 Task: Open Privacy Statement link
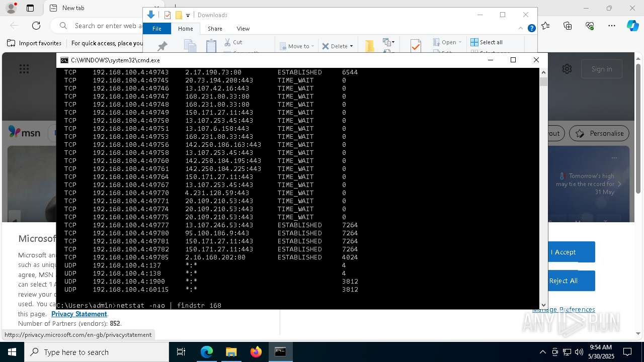(79, 314)
